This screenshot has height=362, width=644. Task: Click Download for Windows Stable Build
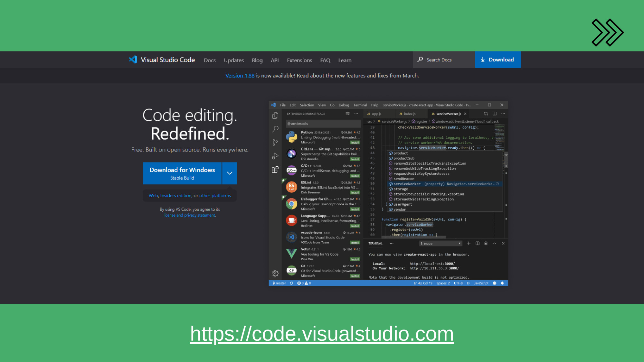pos(182,173)
